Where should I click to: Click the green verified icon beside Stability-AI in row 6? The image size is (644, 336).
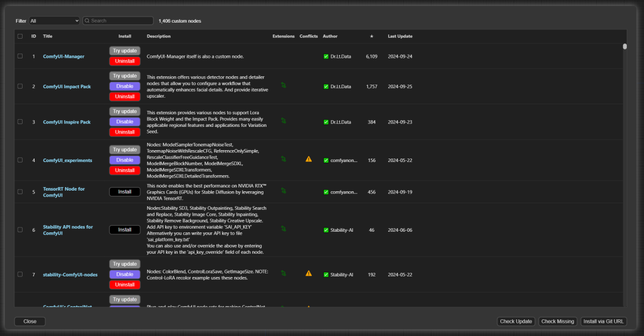click(x=326, y=230)
